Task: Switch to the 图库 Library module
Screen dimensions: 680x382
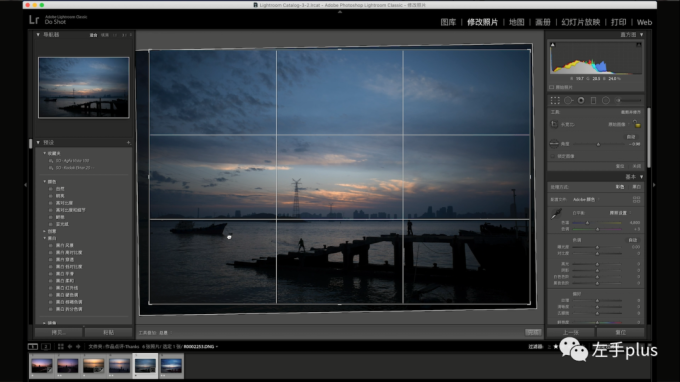Action: coord(448,22)
